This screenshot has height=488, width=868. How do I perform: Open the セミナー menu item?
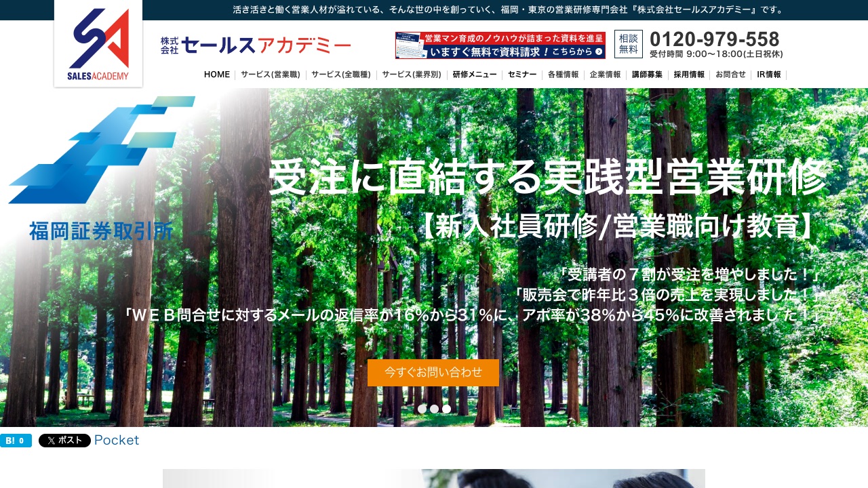tap(522, 75)
